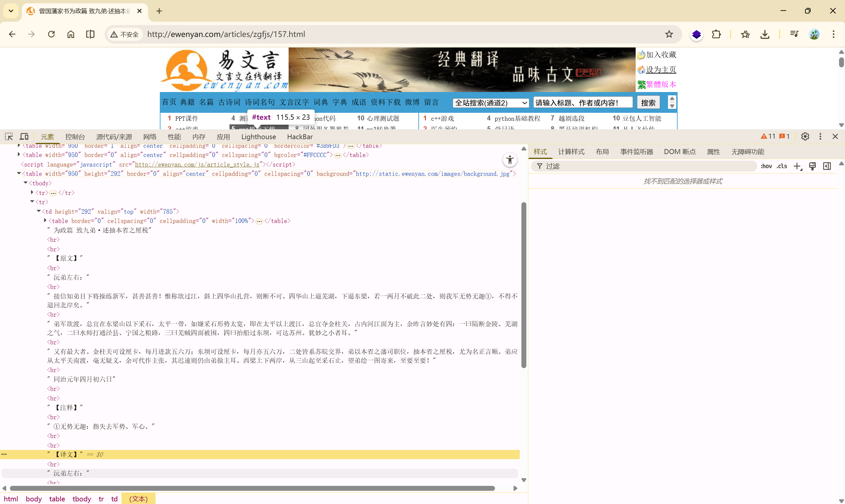Click the new style rule plus icon
The image size is (845, 504).
tap(797, 166)
